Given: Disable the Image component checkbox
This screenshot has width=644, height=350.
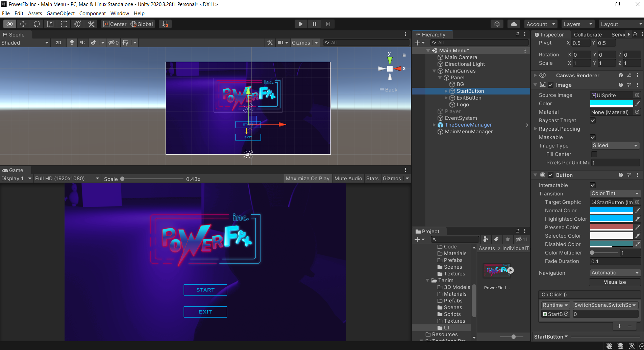Looking at the screenshot, I should [x=551, y=85].
